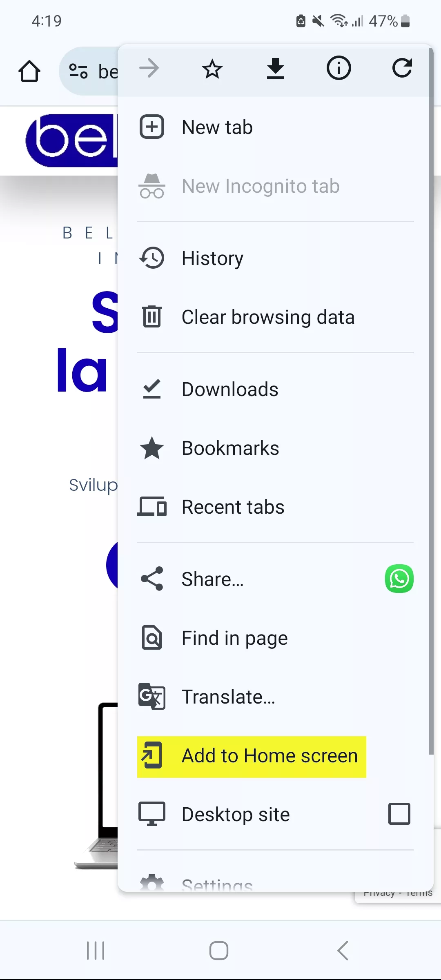
Task: Open the Downloads list
Action: point(276,389)
